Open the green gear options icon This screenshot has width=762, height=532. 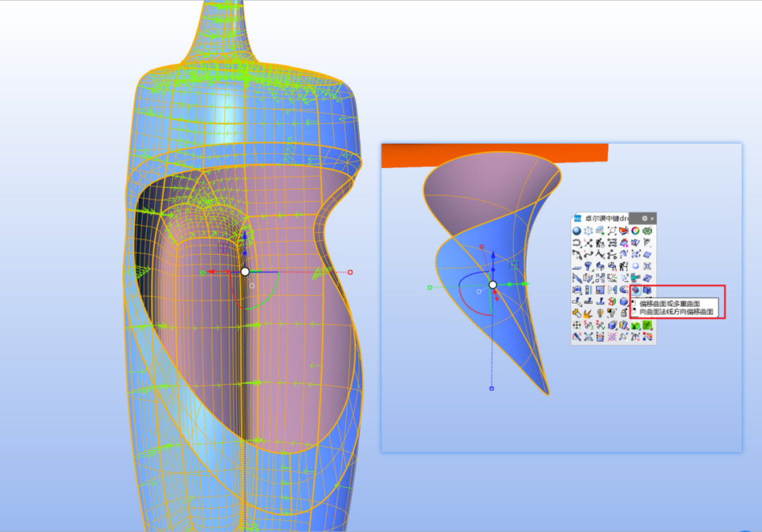(647, 231)
